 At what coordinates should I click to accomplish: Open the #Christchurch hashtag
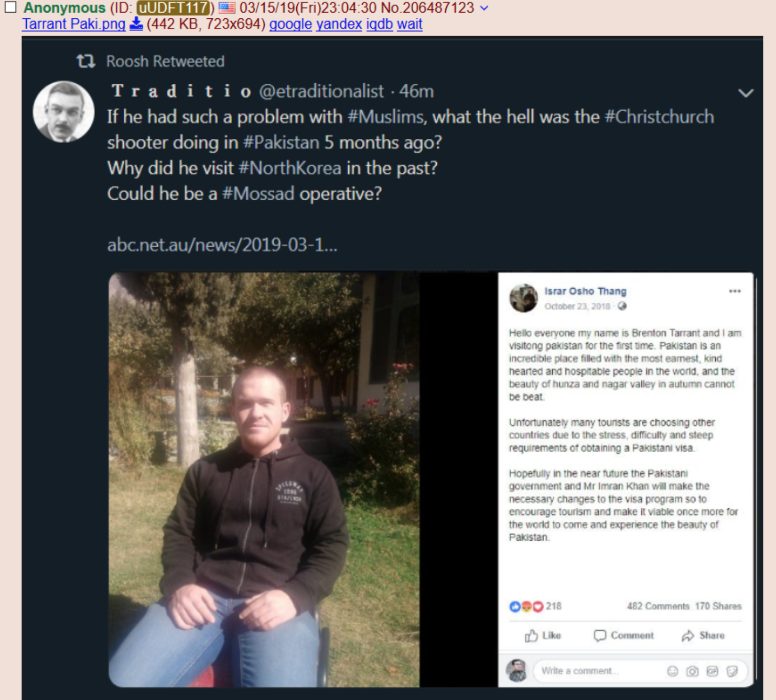(x=659, y=116)
